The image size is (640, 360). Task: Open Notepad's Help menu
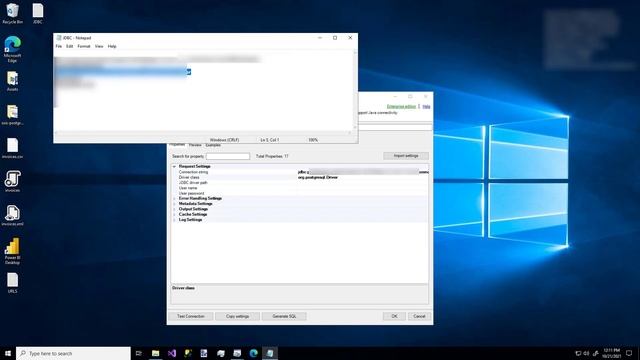coord(112,47)
